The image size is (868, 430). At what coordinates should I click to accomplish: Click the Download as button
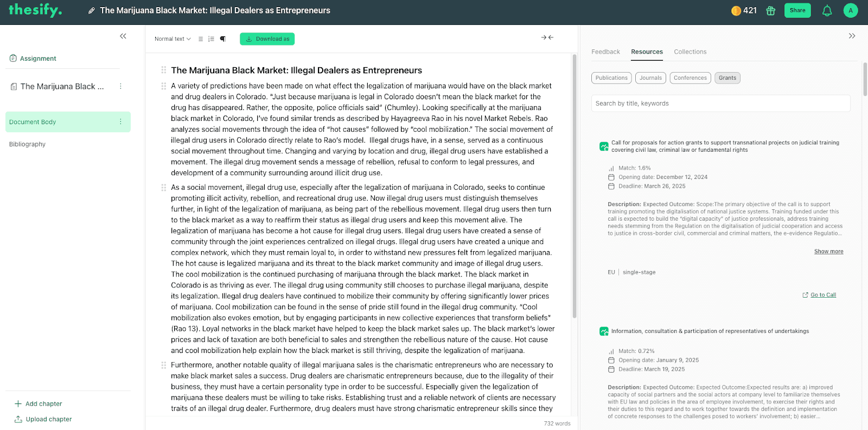pyautogui.click(x=267, y=38)
